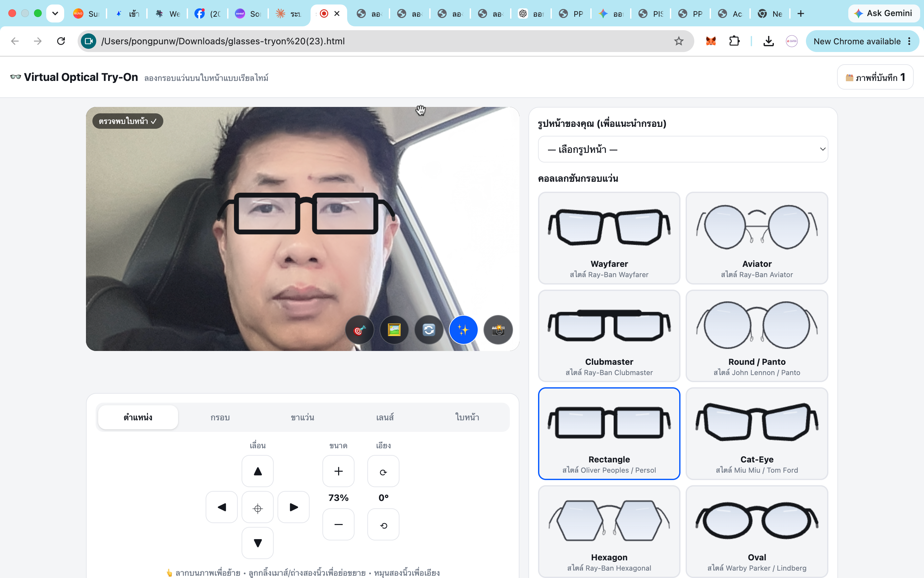
Task: Open the image upload icon on camera view
Action: tap(394, 329)
